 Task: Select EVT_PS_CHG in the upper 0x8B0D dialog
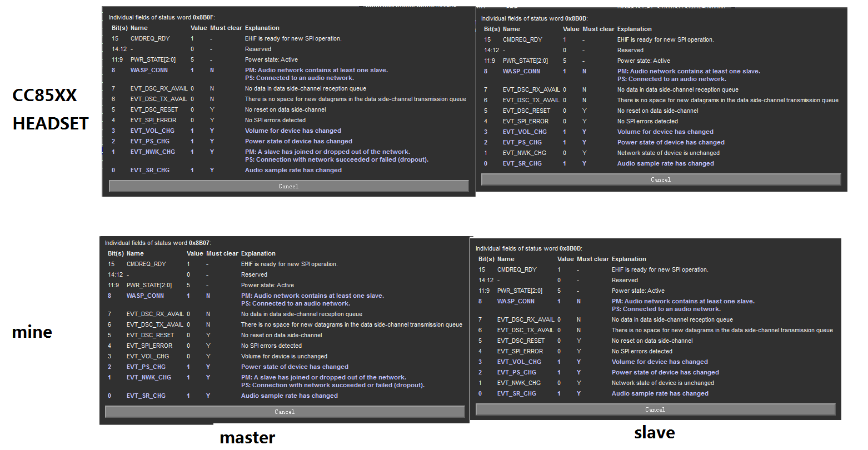point(522,143)
